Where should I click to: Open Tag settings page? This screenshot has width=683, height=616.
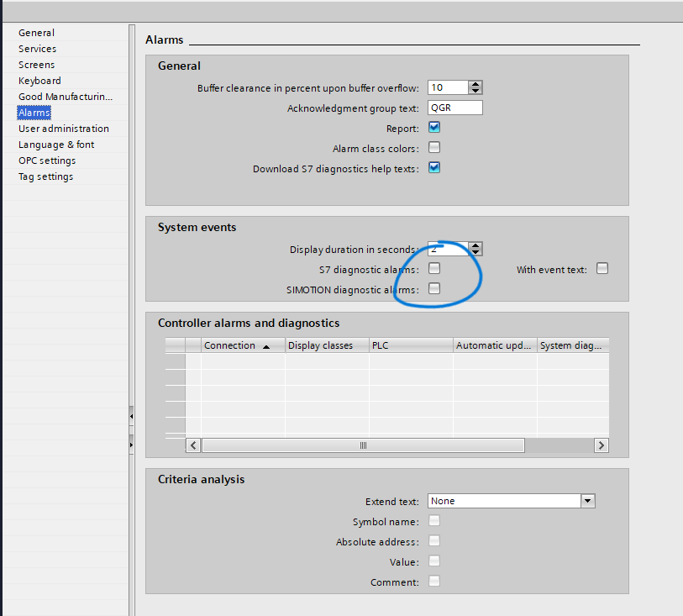pos(45,176)
